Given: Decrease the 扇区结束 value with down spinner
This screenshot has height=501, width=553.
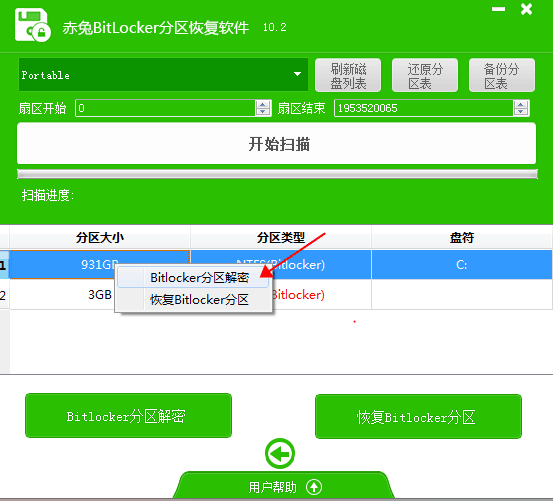Looking at the screenshot, I should (x=521, y=112).
